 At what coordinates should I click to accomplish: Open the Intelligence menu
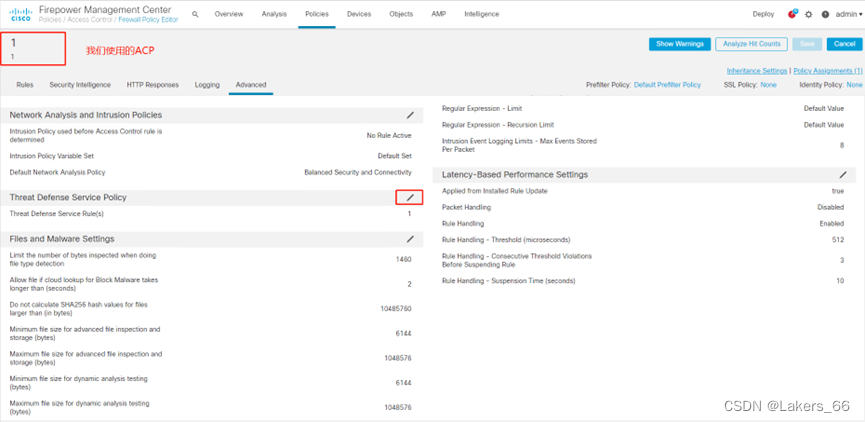pyautogui.click(x=482, y=14)
